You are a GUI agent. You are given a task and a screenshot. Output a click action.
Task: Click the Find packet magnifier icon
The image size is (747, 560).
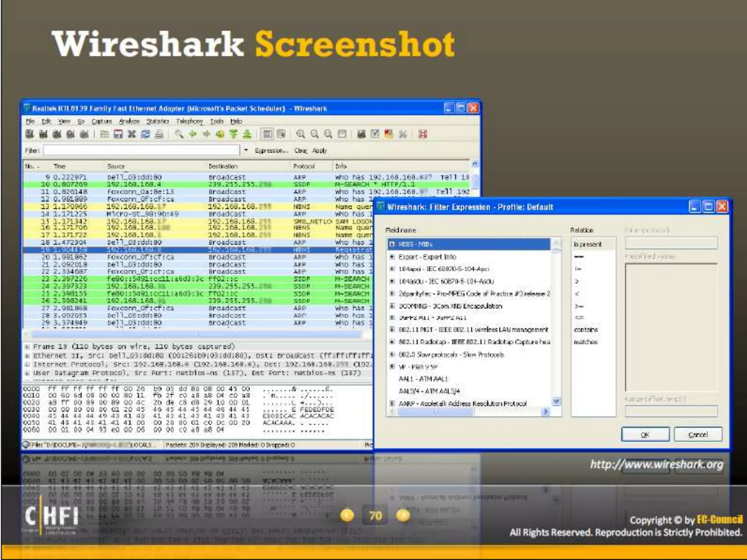(179, 134)
